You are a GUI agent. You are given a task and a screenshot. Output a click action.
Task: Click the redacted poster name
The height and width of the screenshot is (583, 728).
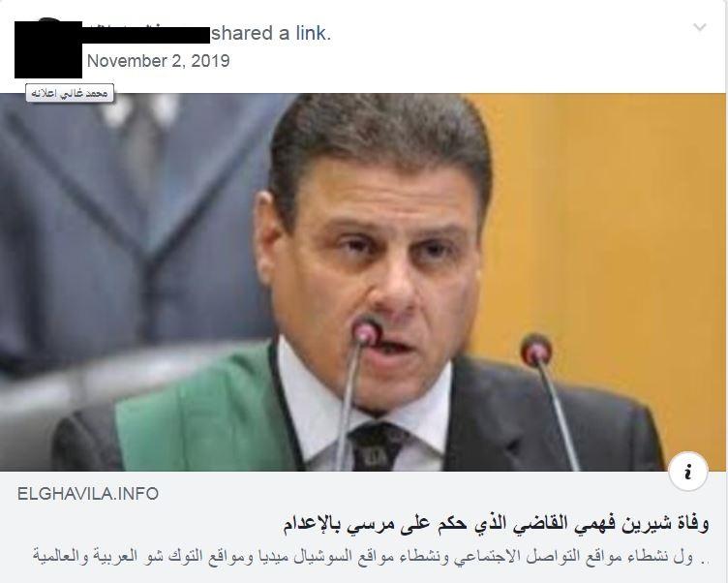[146, 35]
